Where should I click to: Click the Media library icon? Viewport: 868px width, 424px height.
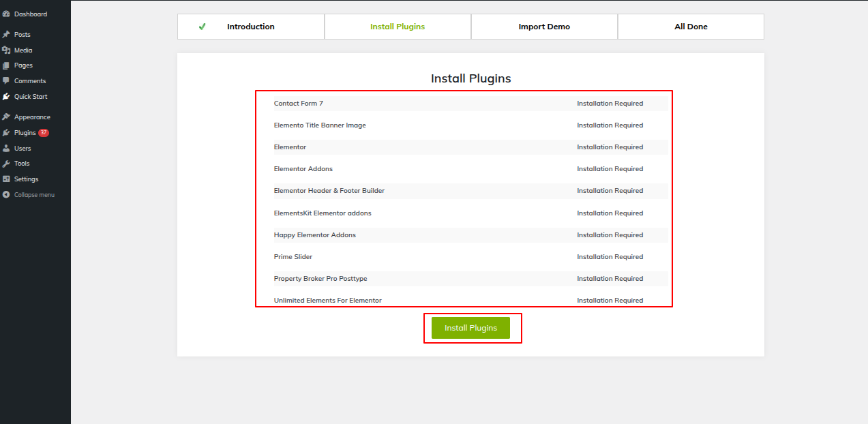6,50
